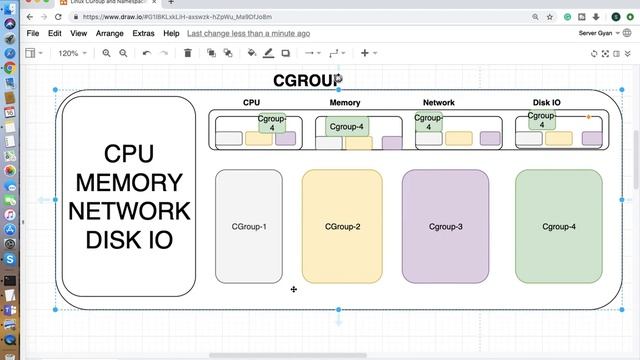Image resolution: width=640 pixels, height=360 pixels.
Task: Open the View menu
Action: point(78,33)
